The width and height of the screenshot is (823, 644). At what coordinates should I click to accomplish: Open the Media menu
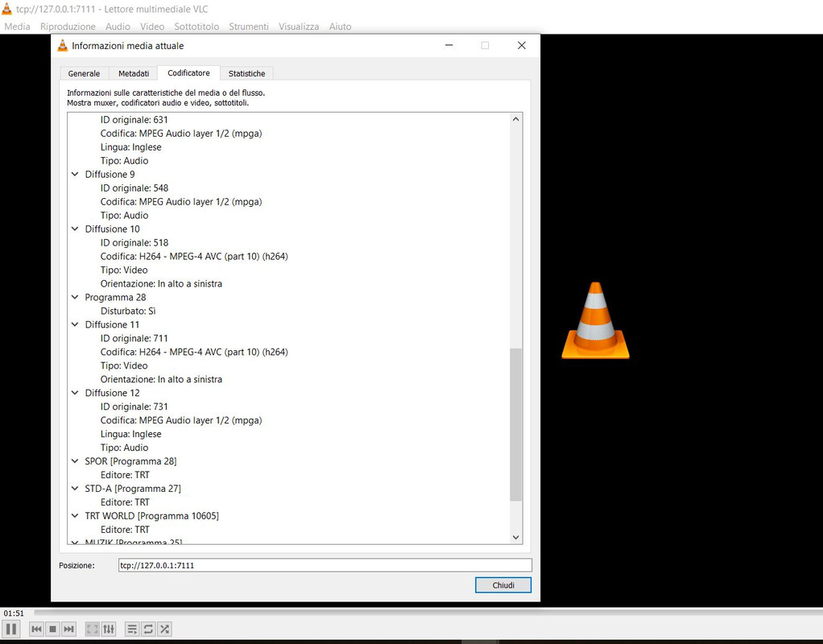(x=18, y=27)
